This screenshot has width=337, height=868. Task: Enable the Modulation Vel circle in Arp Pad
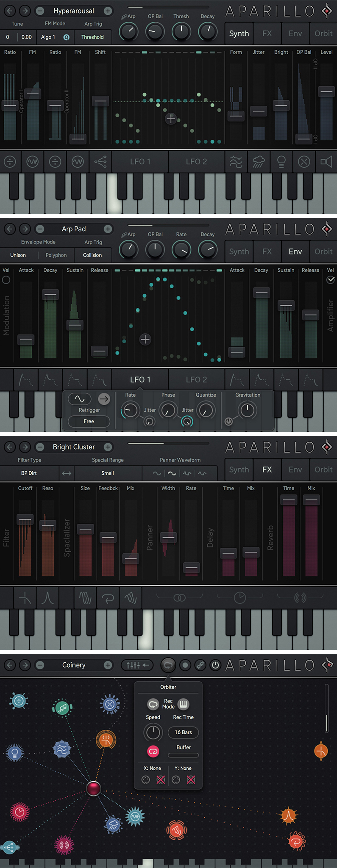pos(6,280)
